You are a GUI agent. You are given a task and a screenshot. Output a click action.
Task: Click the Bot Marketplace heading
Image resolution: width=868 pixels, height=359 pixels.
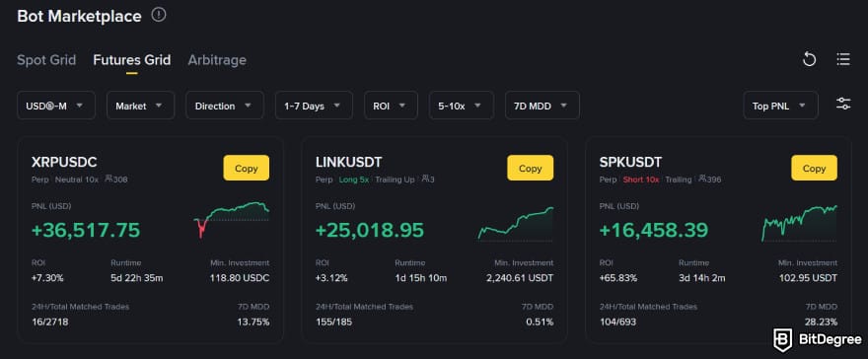click(x=79, y=16)
